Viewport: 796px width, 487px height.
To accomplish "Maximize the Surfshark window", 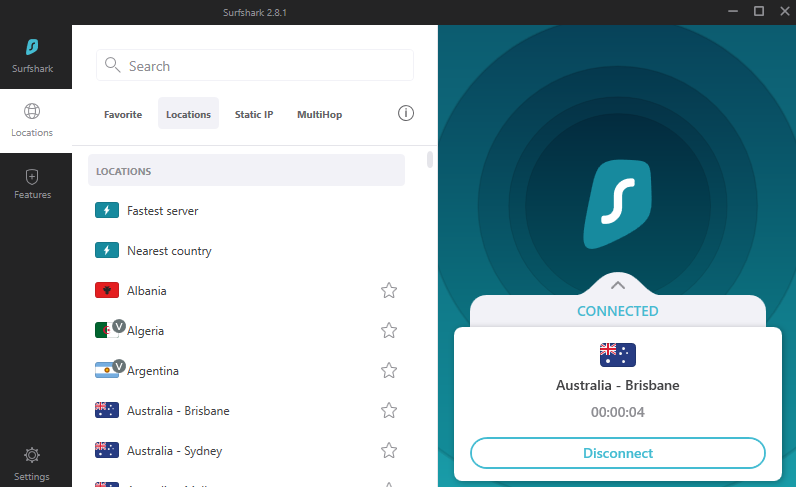I will pos(759,11).
